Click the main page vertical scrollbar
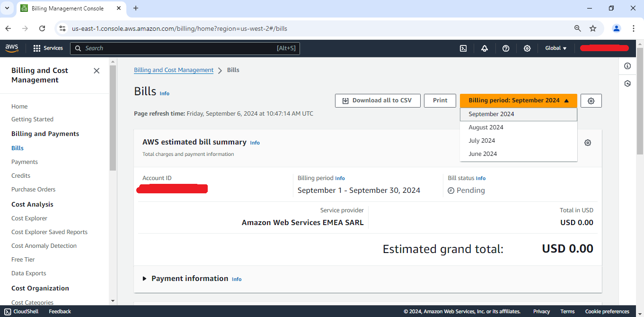 [x=640, y=101]
